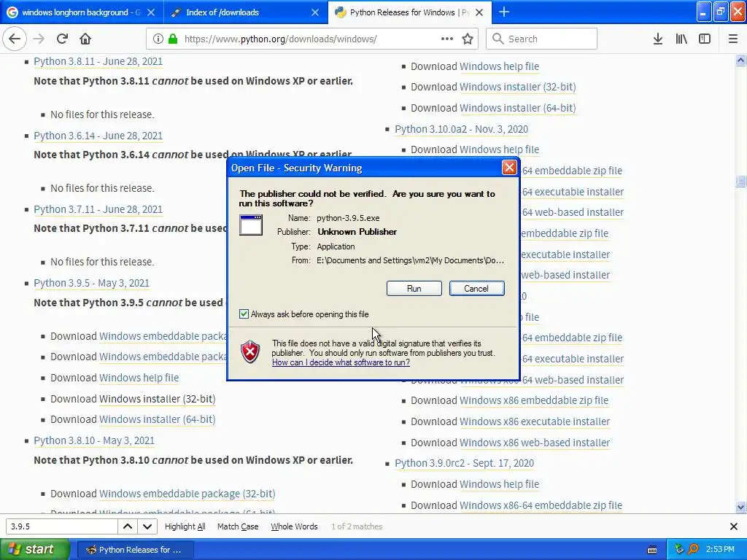Image resolution: width=747 pixels, height=560 pixels.
Task: Switch to windows longhorn background tab
Action: pos(82,12)
